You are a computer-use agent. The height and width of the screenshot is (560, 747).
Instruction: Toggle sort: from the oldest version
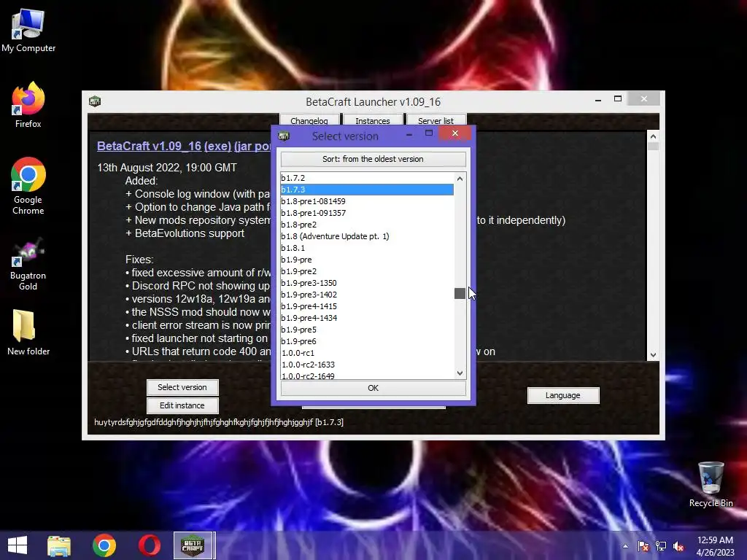[x=373, y=159]
